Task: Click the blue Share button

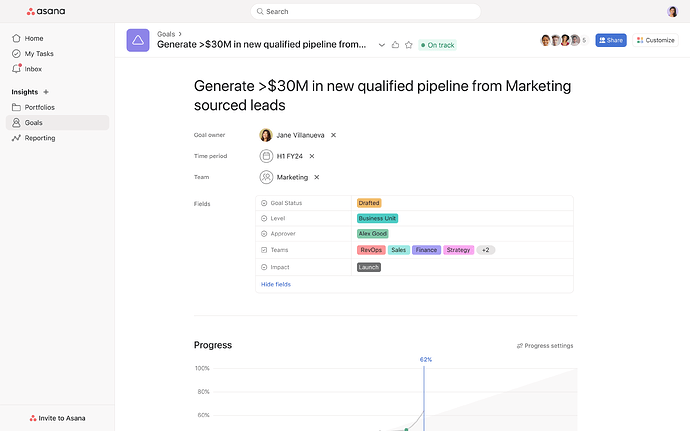Action: 611,40
